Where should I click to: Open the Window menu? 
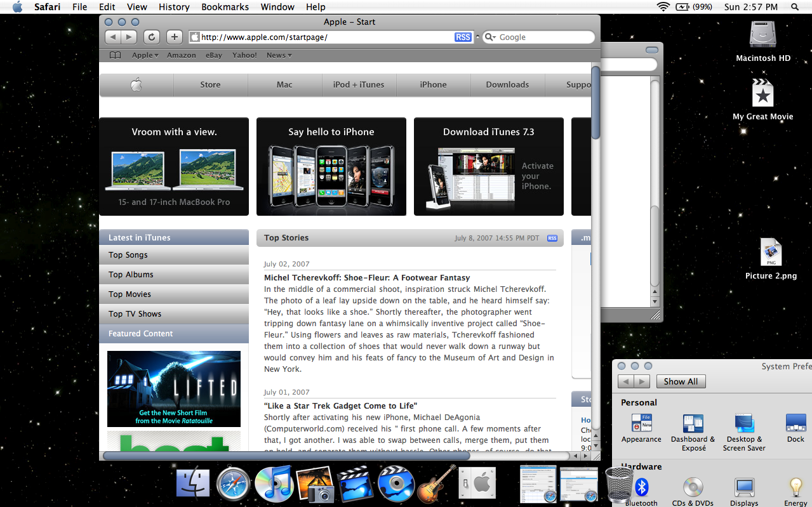point(278,7)
